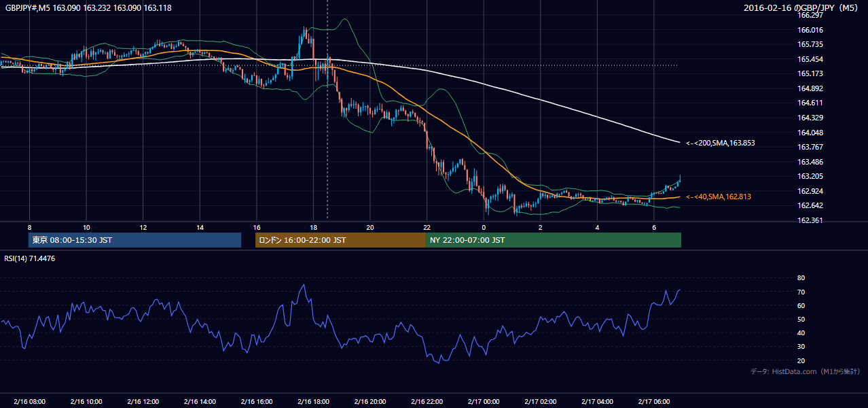The height and width of the screenshot is (408, 868).
Task: Click the bottom time label 2/16 18:00
Action: [x=313, y=402]
